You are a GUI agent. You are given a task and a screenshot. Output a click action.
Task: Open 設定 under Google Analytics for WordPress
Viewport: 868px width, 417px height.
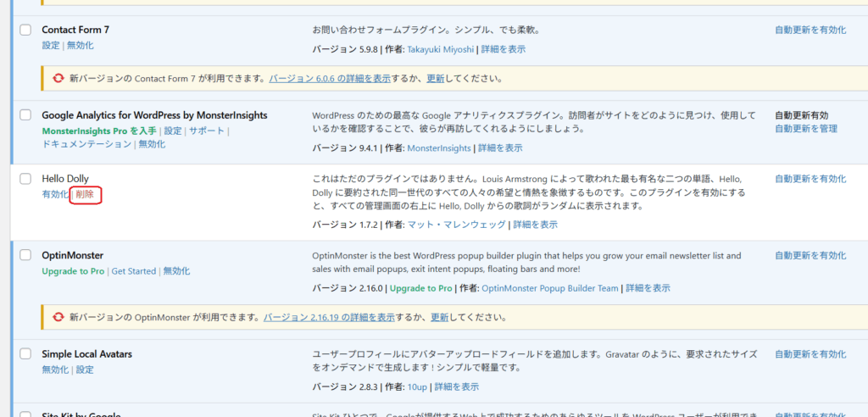click(x=173, y=131)
